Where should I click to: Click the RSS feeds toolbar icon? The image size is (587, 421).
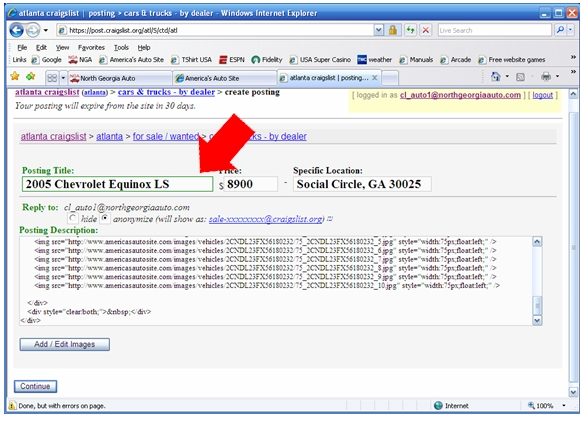520,77
